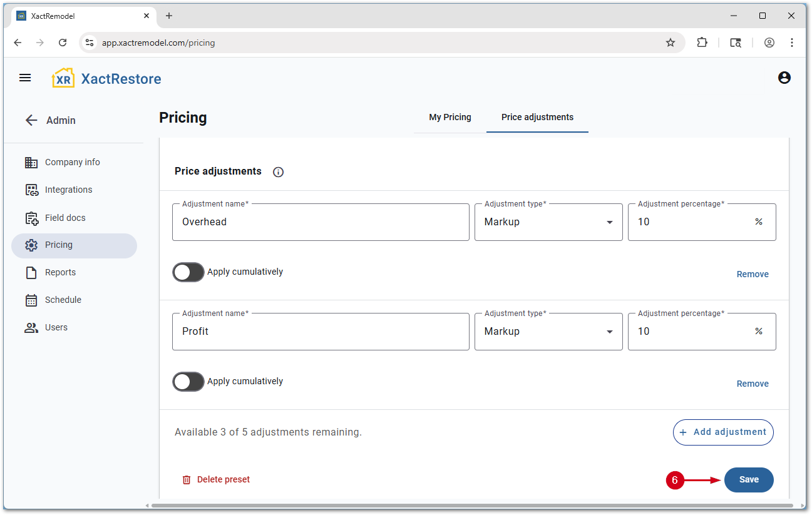Remove the Overhead adjustment
This screenshot has width=812, height=515.
(753, 274)
